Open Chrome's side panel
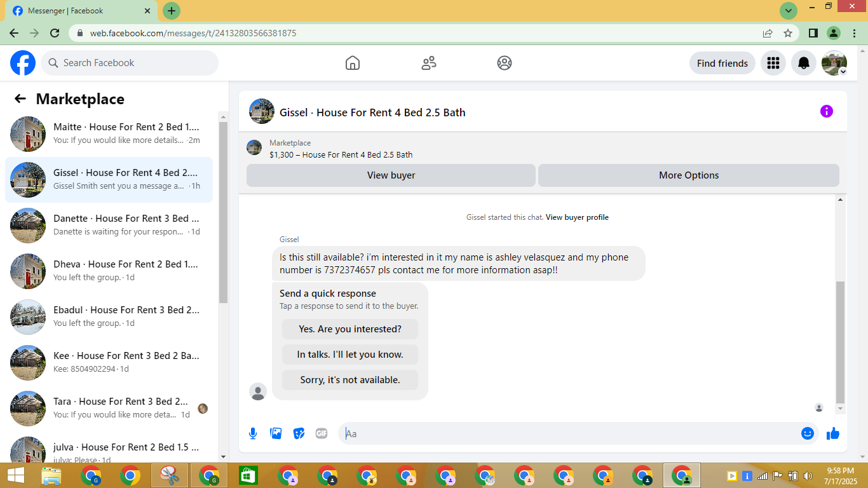Viewport: 868px width, 488px height. [813, 33]
